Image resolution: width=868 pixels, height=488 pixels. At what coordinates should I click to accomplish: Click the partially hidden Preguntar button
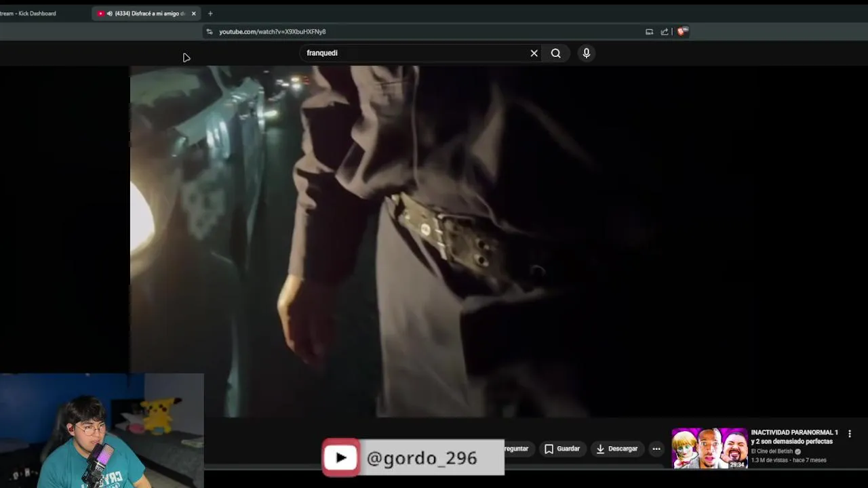coord(517,449)
